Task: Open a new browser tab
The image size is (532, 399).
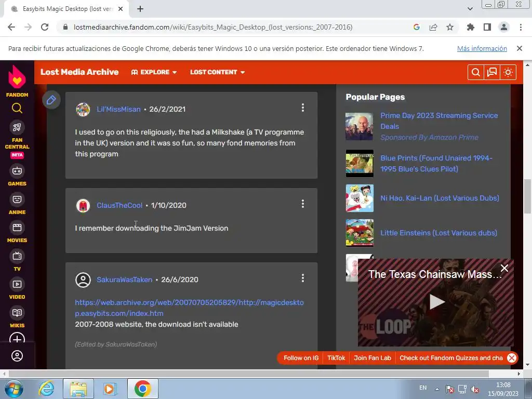Action: [140, 9]
